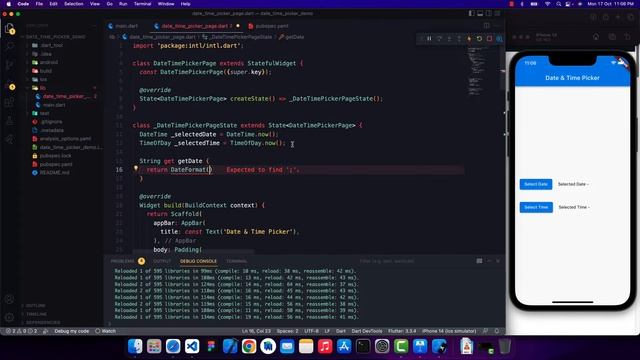Expand the Timeline section in the sidebar
The image size is (640, 360).
point(36,314)
